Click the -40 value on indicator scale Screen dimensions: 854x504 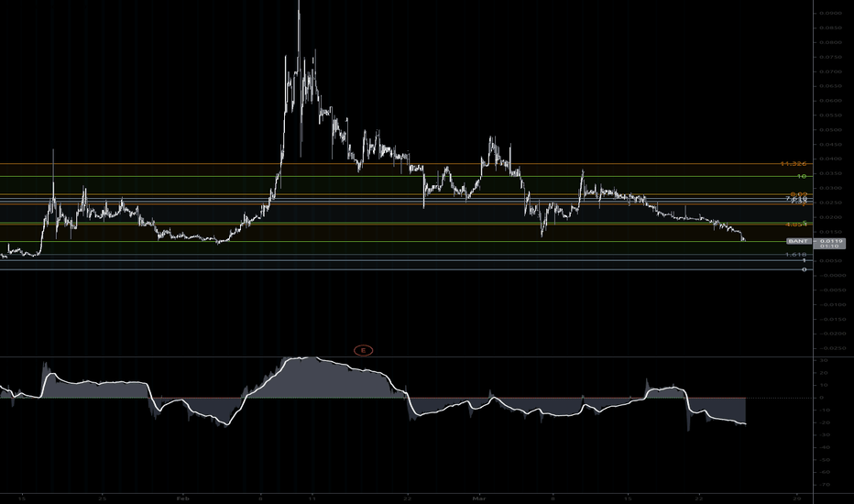click(824, 447)
